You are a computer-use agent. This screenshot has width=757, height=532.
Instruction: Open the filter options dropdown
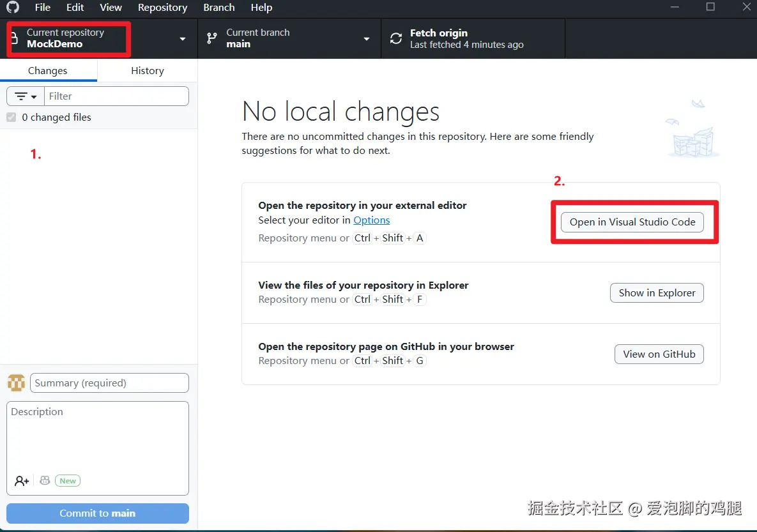click(26, 96)
